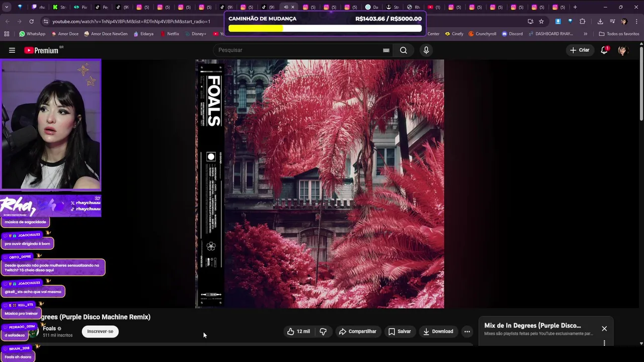This screenshot has width=644, height=362.
Task: Bookmark this page with the star
Action: pos(541,22)
